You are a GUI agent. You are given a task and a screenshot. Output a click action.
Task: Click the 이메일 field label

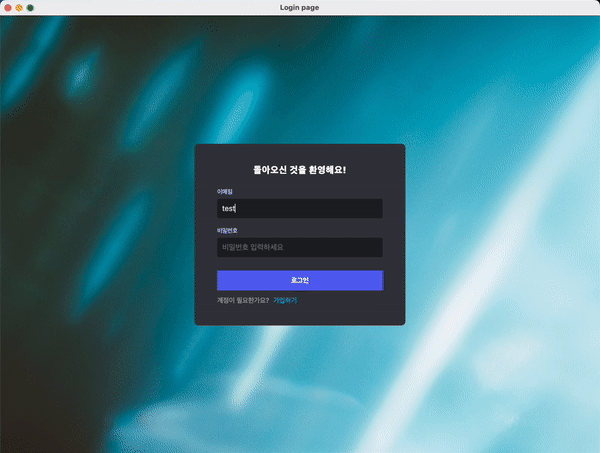(225, 191)
